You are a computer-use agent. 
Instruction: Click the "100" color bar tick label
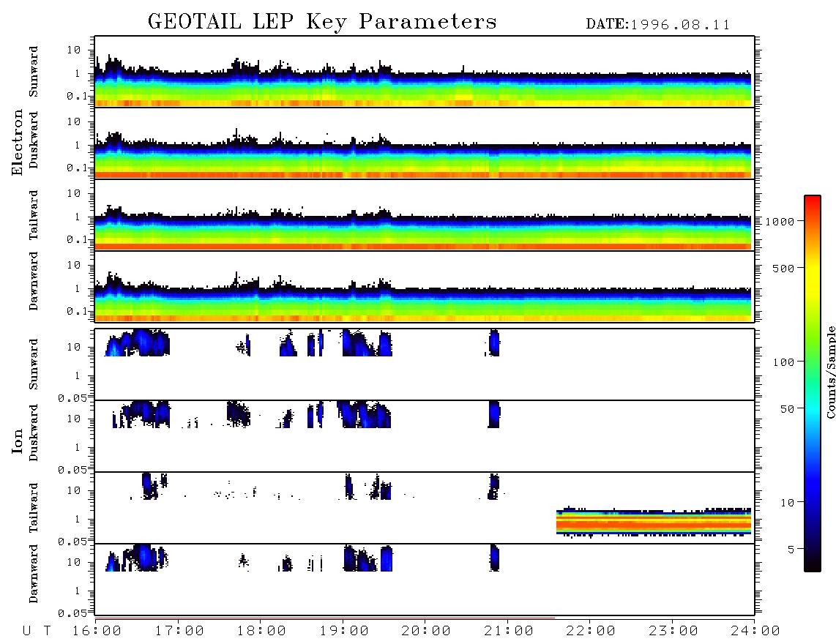[783, 362]
